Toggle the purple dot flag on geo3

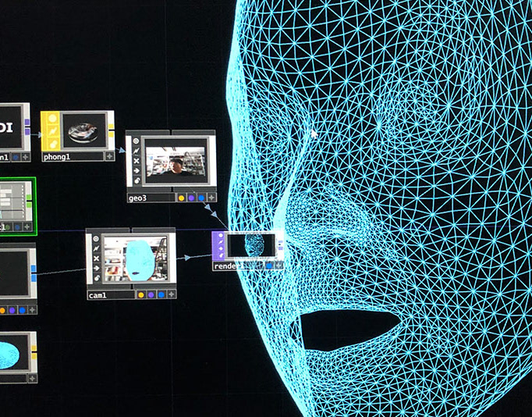(191, 198)
